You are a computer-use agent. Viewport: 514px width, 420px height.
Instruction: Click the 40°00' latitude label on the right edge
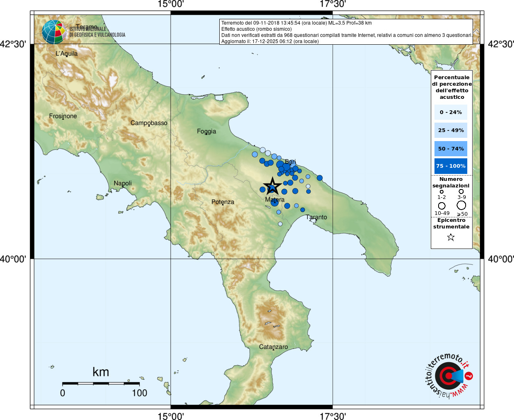[500, 259]
